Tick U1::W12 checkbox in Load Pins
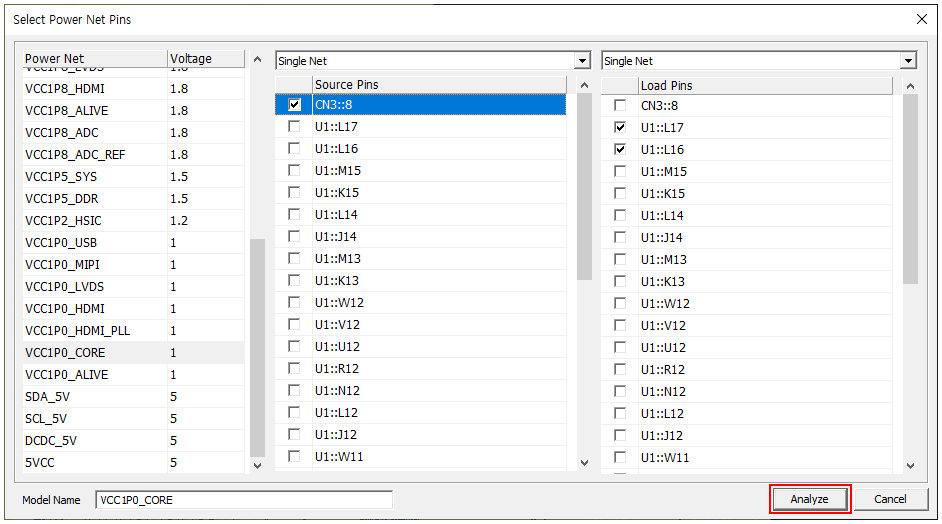The width and height of the screenshot is (942, 524). 620,303
